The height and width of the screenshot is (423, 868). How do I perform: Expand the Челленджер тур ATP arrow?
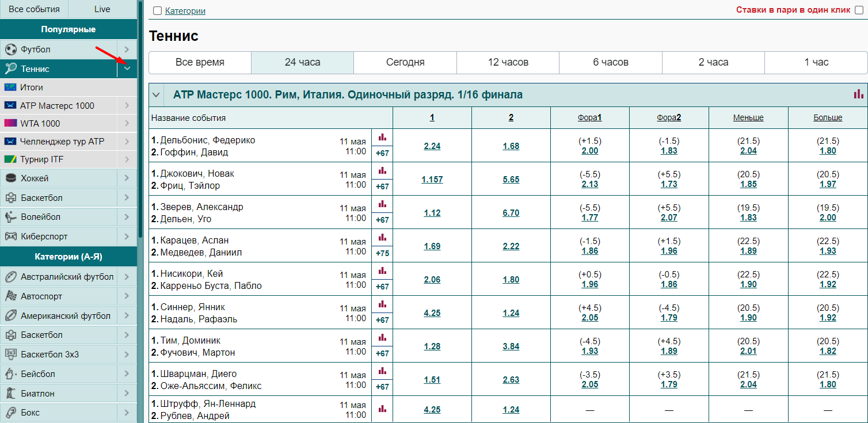tap(127, 141)
